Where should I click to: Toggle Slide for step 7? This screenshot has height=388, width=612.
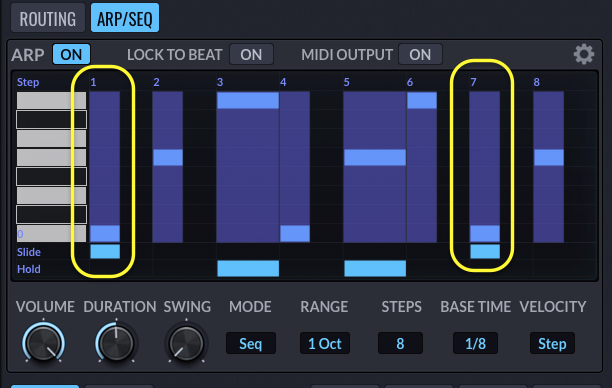pos(485,251)
